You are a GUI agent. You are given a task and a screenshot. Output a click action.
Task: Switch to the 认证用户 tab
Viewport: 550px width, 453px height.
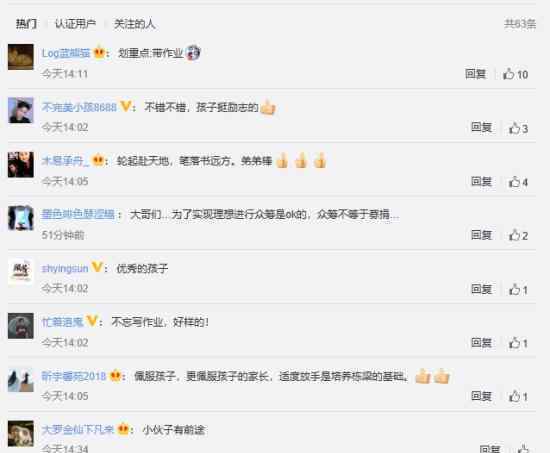75,24
